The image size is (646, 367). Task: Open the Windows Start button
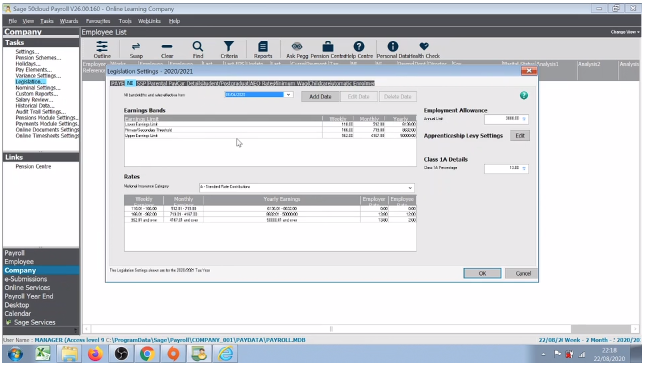pos(15,354)
